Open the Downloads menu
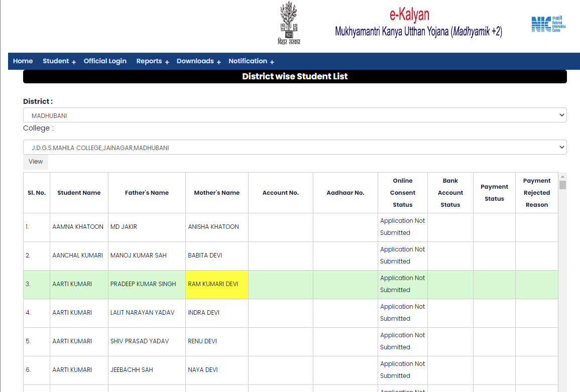 pyautogui.click(x=195, y=61)
